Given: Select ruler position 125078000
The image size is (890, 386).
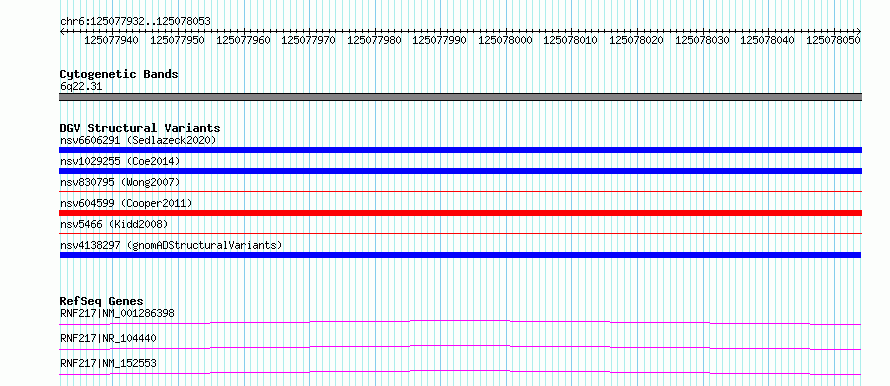Looking at the screenshot, I should tap(505, 40).
